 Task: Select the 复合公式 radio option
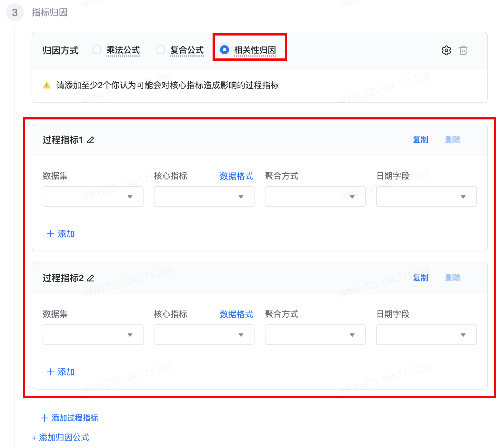161,50
